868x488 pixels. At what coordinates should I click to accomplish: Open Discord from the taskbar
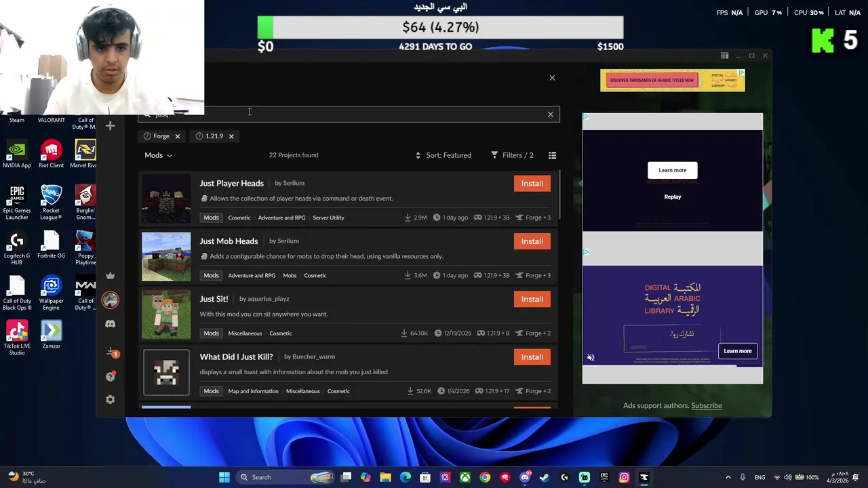pos(525,477)
